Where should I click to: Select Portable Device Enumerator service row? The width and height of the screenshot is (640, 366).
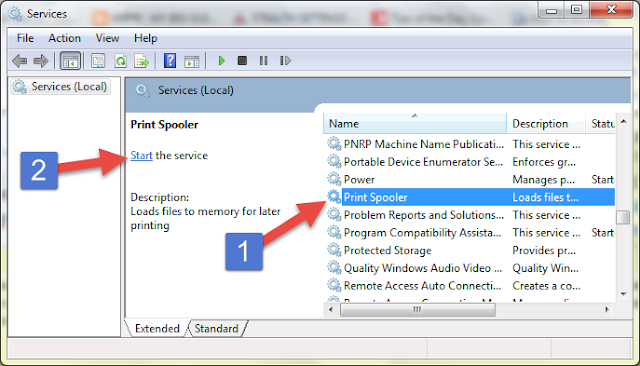tap(470, 162)
